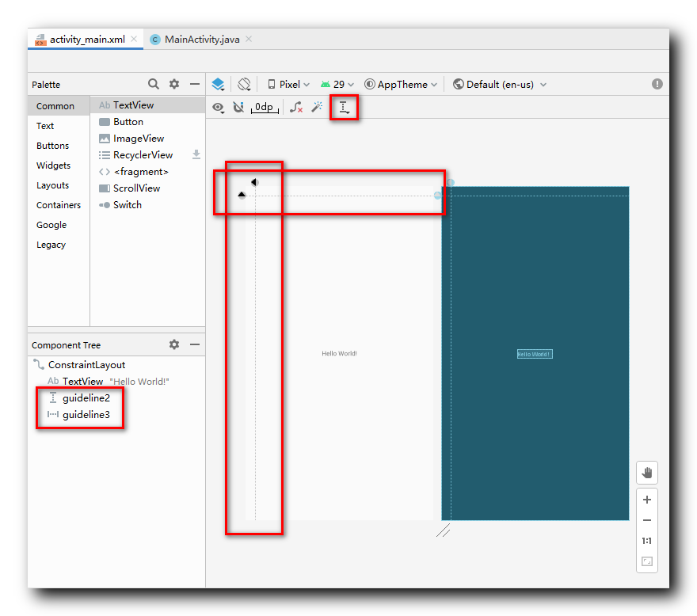Screen dimensions: 697x616
Task: Click zoom to fit screen icon
Action: coord(647,561)
